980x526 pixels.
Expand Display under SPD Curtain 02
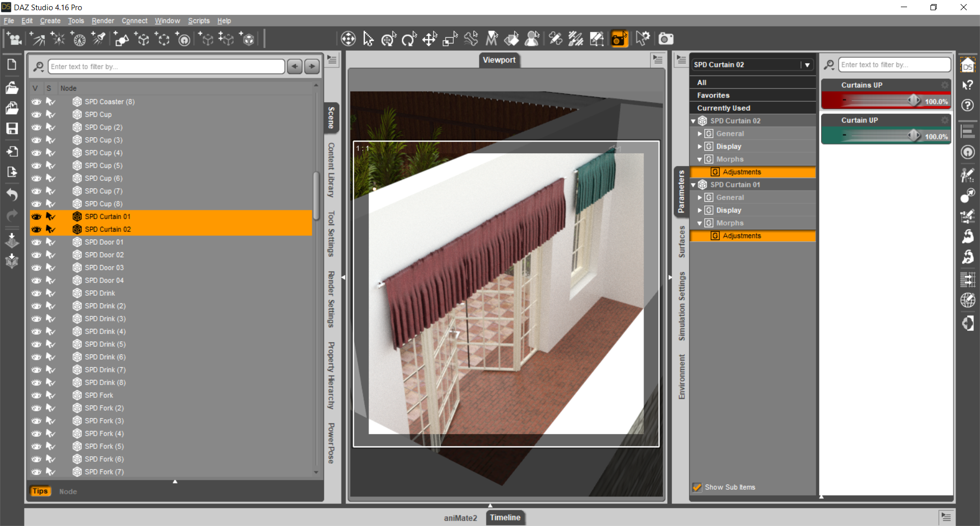(700, 147)
